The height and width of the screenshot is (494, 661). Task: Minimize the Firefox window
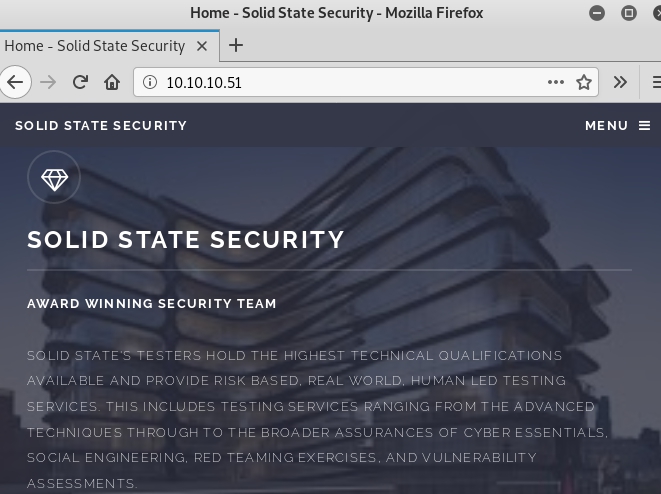pyautogui.click(x=597, y=13)
